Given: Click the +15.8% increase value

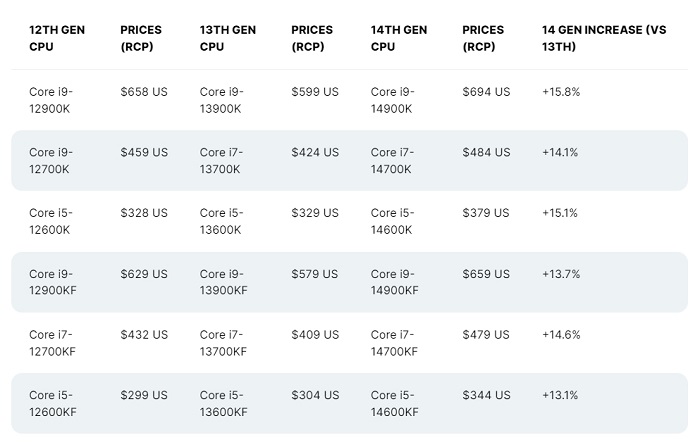Looking at the screenshot, I should coord(561,92).
